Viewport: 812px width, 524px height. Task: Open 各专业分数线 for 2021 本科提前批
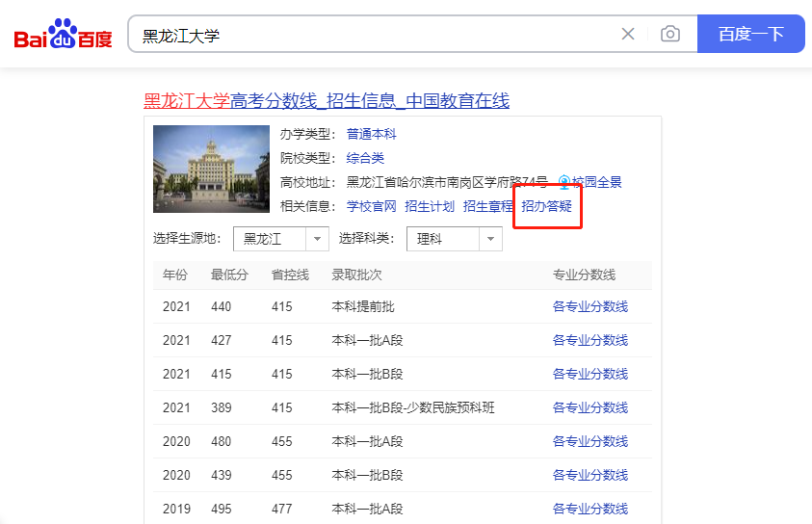590,306
